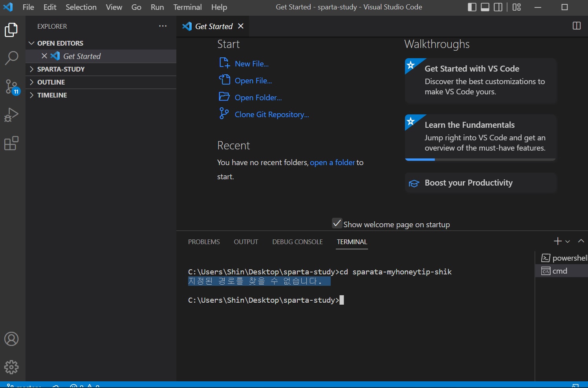Screen dimensions: 588x388
Task: Toggle the bottom panel layout icon
Action: [x=485, y=7]
